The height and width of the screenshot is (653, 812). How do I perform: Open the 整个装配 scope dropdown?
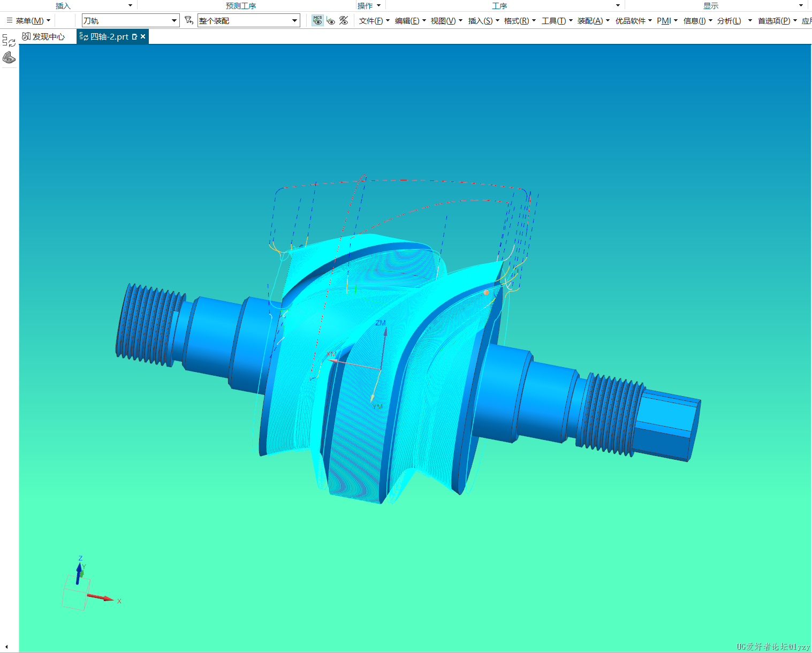point(248,21)
